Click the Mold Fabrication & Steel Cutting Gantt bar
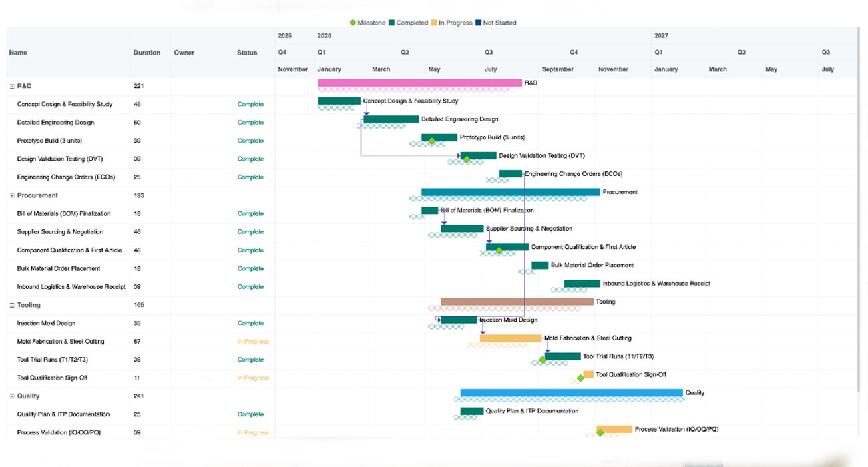 click(511, 338)
